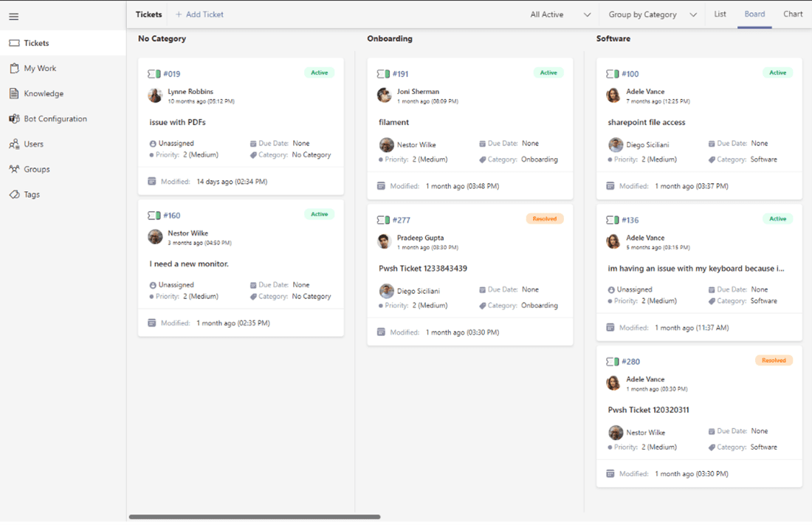Screen dimensions: 812x525
Task: Click the Users icon in sidebar
Action: [x=15, y=144]
